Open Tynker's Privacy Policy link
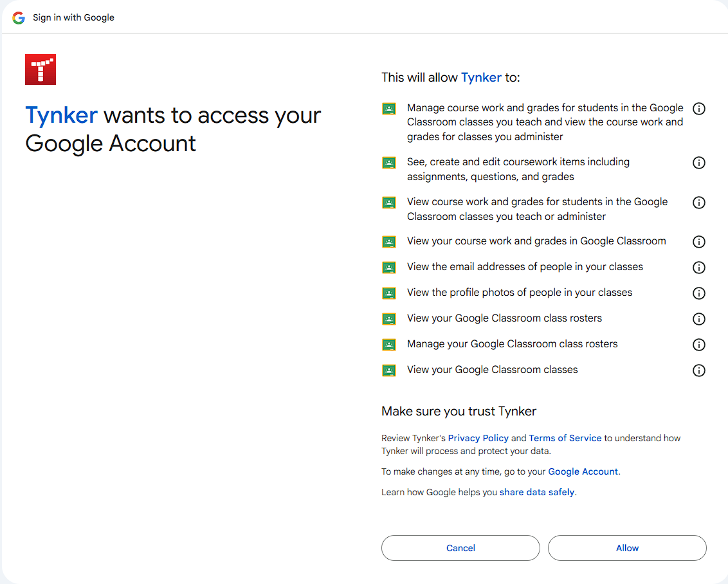The width and height of the screenshot is (728, 584). coord(478,438)
